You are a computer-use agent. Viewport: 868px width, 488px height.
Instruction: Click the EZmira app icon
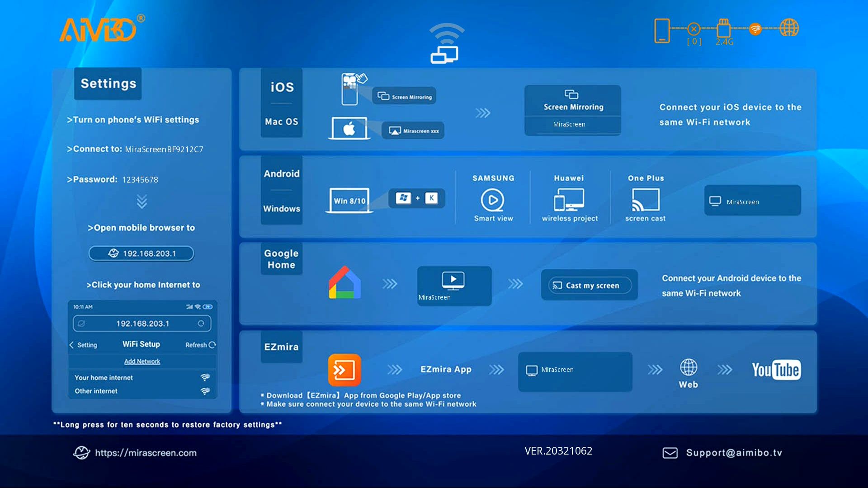344,370
